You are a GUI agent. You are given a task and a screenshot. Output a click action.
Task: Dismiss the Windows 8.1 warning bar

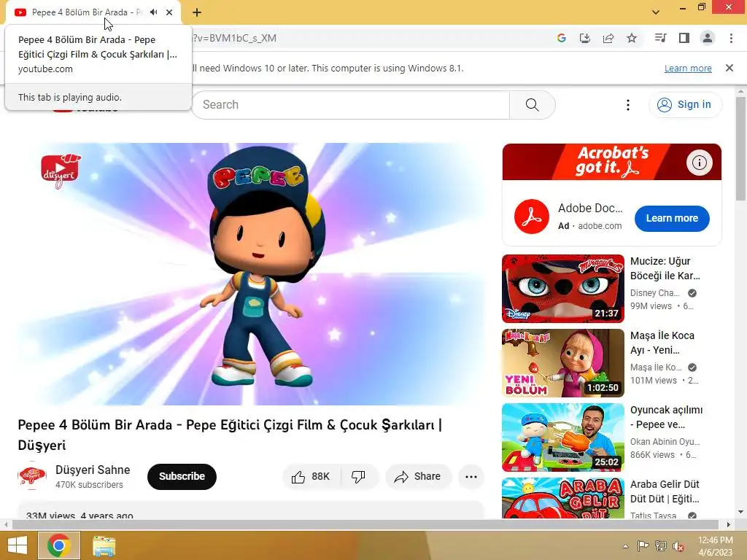coord(729,68)
